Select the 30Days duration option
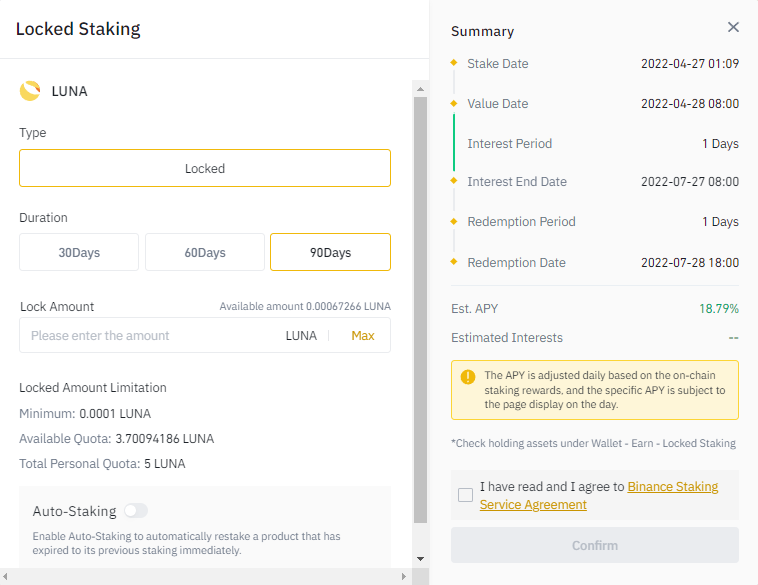 click(79, 253)
